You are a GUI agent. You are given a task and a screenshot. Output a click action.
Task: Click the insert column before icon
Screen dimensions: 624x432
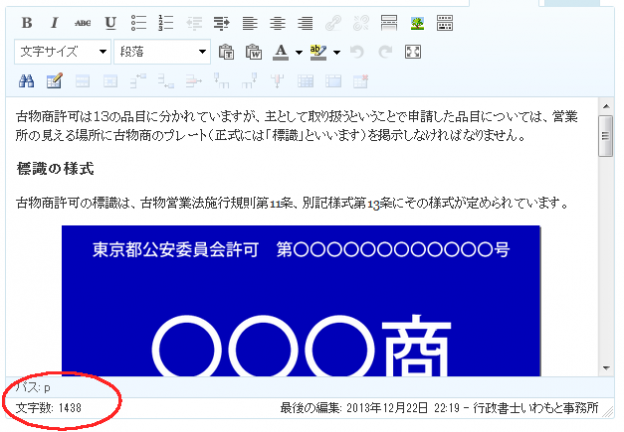221,81
